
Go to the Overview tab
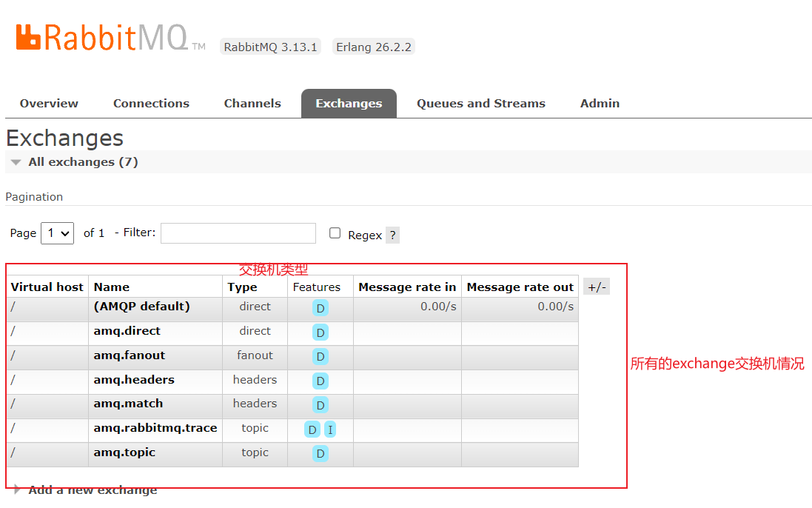[49, 104]
